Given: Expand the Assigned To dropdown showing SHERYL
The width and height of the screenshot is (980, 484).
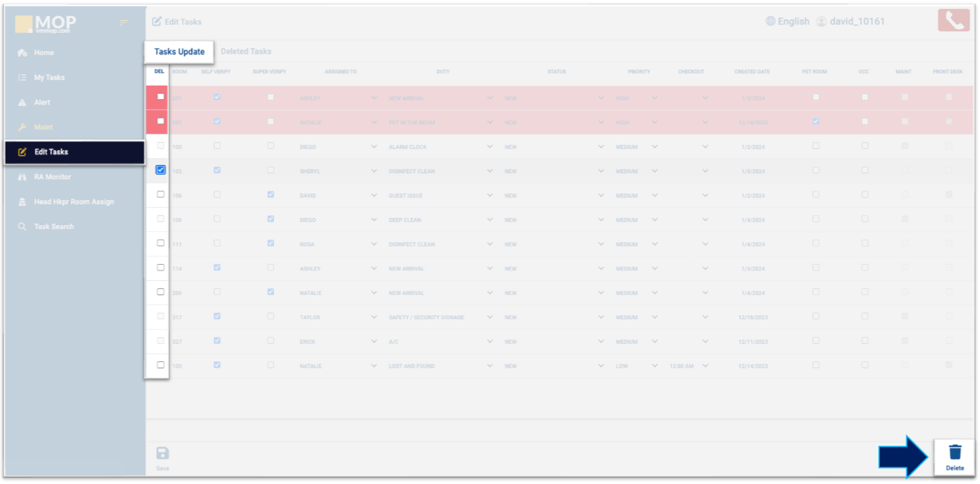Looking at the screenshot, I should click(x=374, y=171).
